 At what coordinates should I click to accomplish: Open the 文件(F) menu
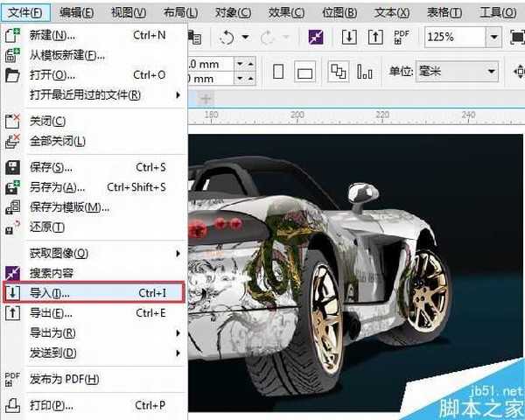coord(25,13)
